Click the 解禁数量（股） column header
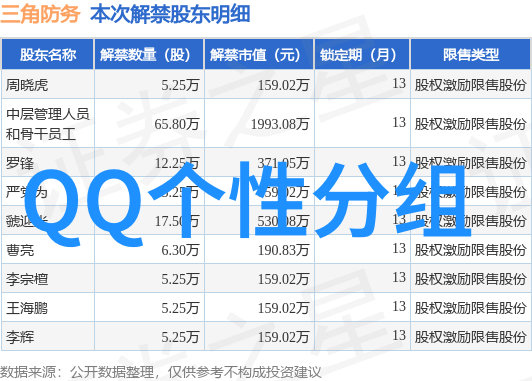The height and width of the screenshot is (381, 532). 149,55
